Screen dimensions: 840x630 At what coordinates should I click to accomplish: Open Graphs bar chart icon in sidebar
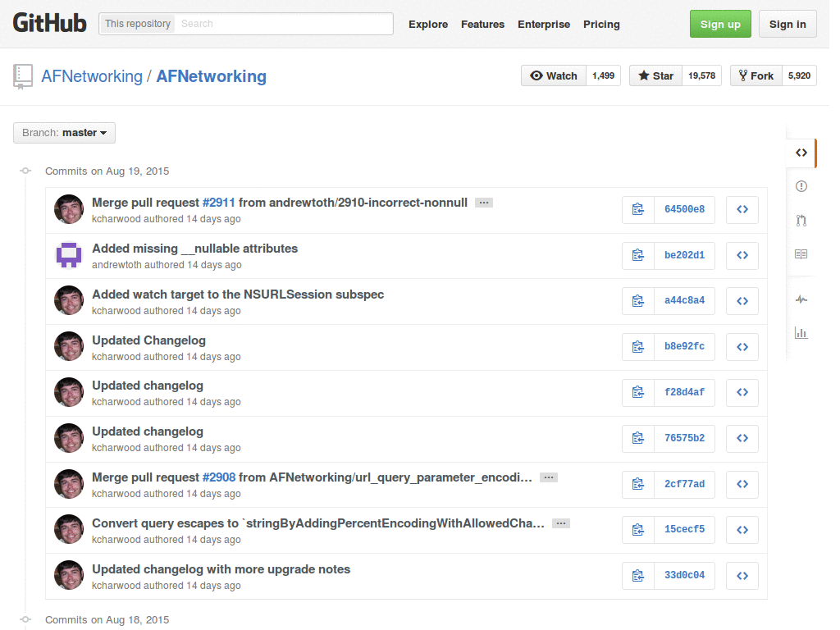[x=801, y=333]
